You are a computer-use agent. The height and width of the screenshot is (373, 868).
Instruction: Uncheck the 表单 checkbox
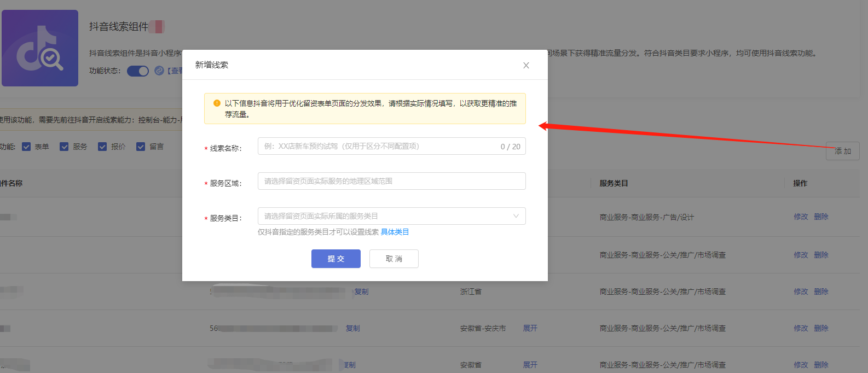(x=26, y=147)
